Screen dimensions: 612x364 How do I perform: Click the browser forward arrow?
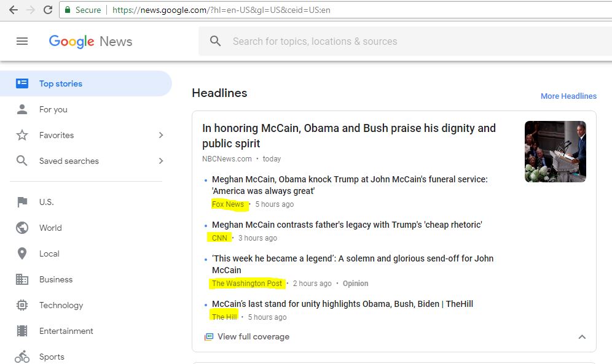coord(31,10)
